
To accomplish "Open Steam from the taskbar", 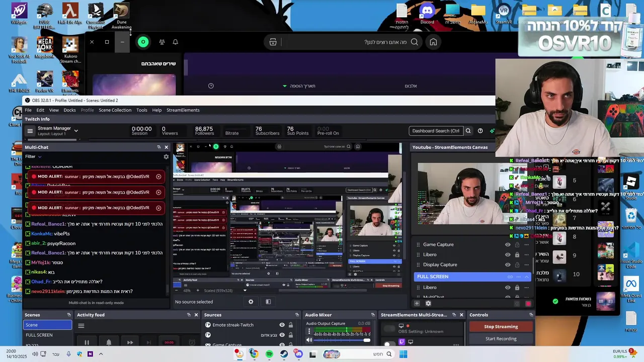I will [284, 354].
